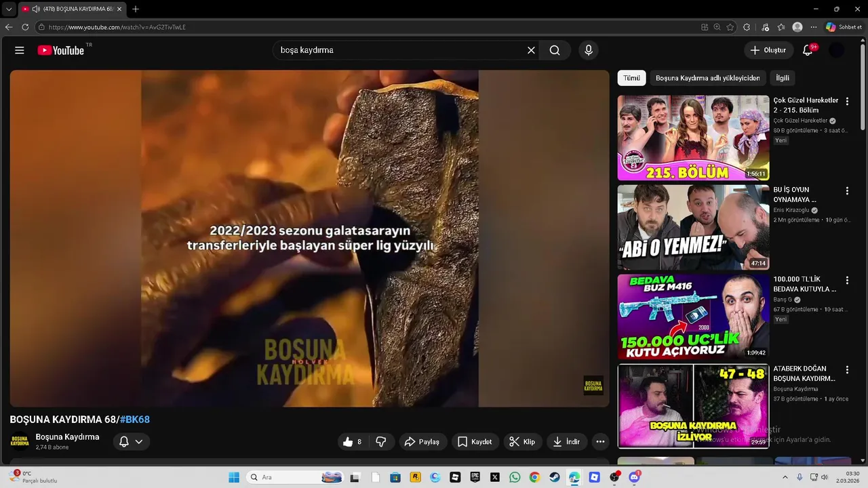868x488 pixels.
Task: Show hidden system tray icons
Action: [x=785, y=477]
